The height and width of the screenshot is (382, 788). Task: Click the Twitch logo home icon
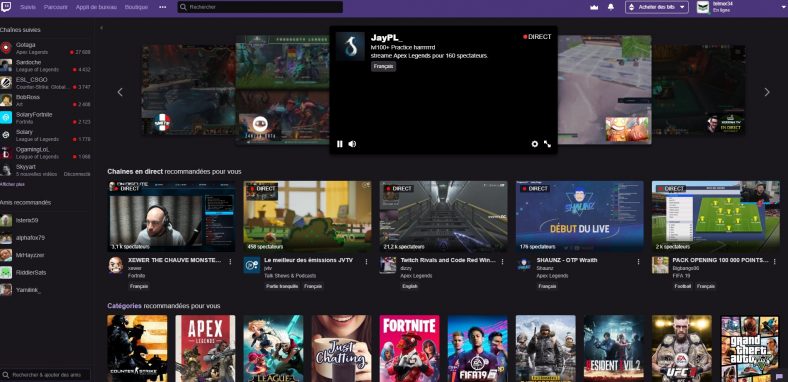pyautogui.click(x=7, y=7)
